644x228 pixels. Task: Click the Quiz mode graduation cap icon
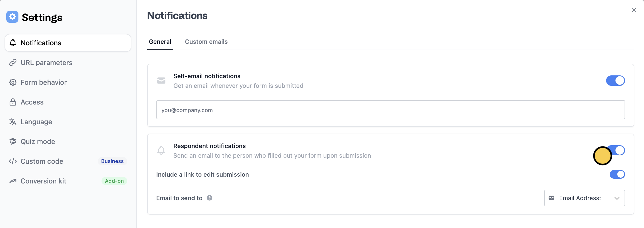point(13,141)
